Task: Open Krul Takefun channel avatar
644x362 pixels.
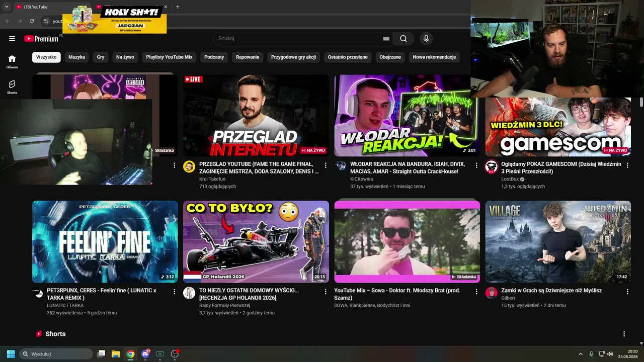Action: tap(189, 167)
